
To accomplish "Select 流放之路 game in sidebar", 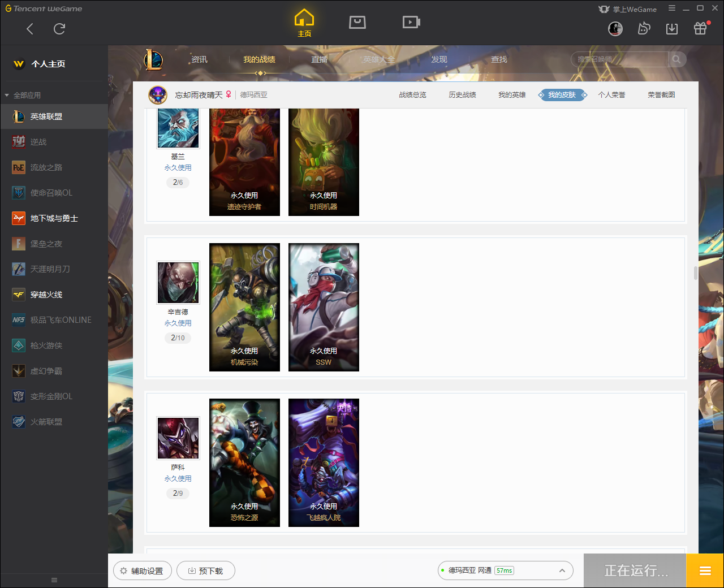I will tap(54, 167).
